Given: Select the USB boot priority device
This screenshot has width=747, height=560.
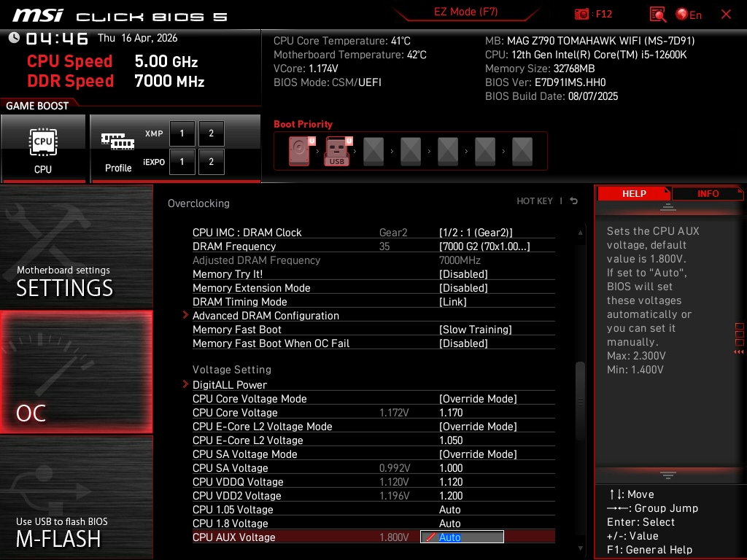Looking at the screenshot, I should click(x=337, y=151).
